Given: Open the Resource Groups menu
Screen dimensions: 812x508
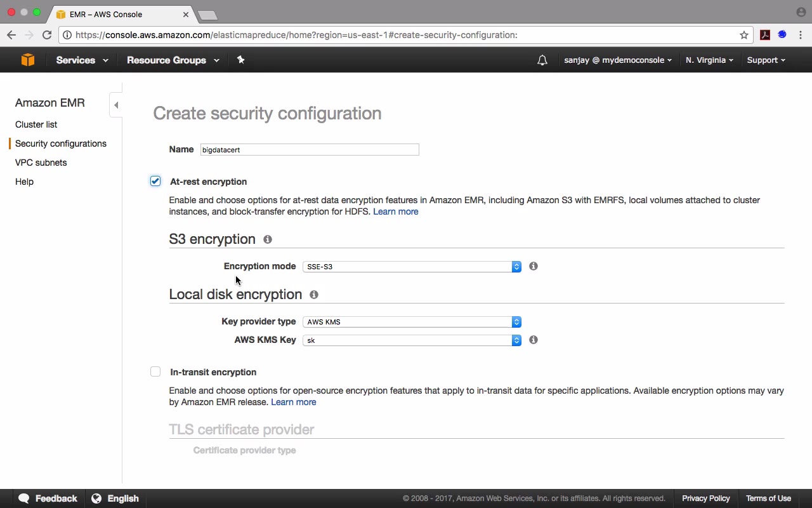Looking at the screenshot, I should pyautogui.click(x=173, y=60).
